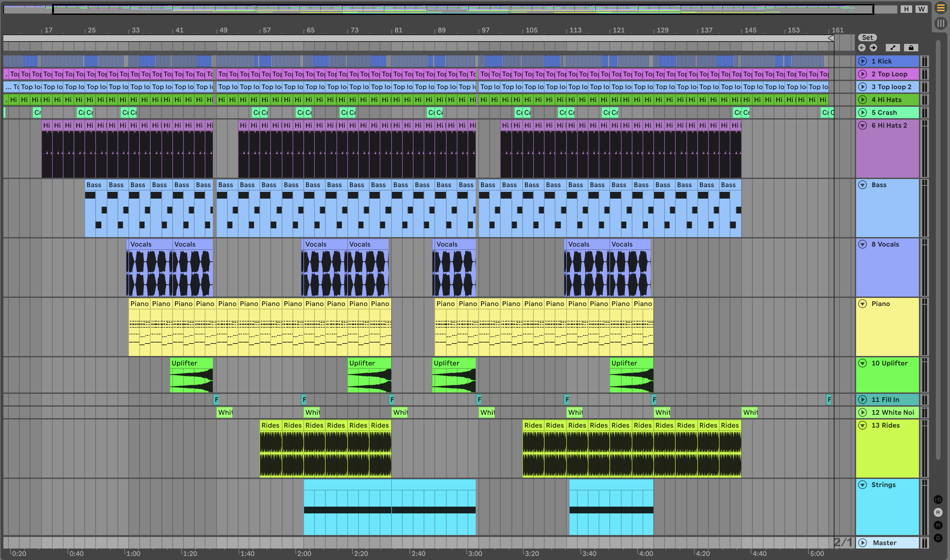The image size is (950, 560).
Task: Unfold the Master track
Action: [862, 543]
